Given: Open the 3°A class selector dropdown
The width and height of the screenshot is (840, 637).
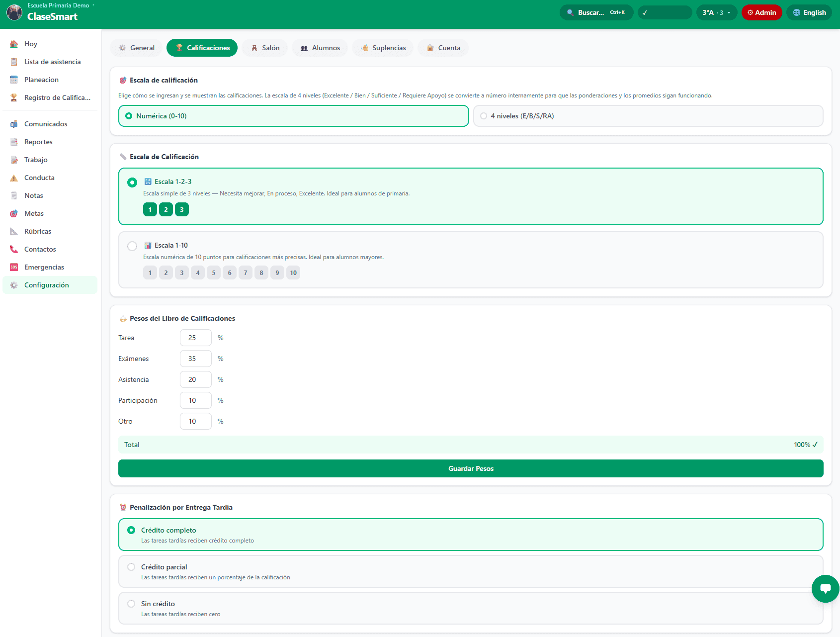Looking at the screenshot, I should pyautogui.click(x=716, y=12).
